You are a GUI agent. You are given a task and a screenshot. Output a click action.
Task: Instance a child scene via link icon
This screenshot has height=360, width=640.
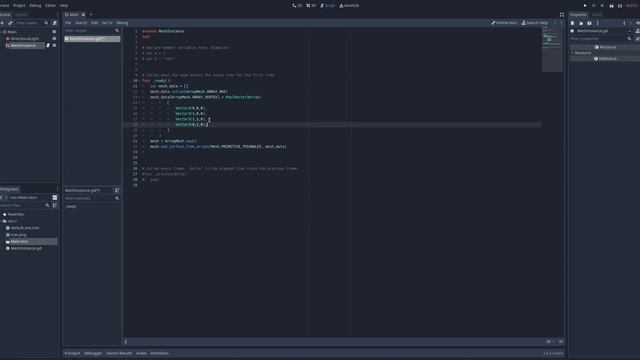10,23
